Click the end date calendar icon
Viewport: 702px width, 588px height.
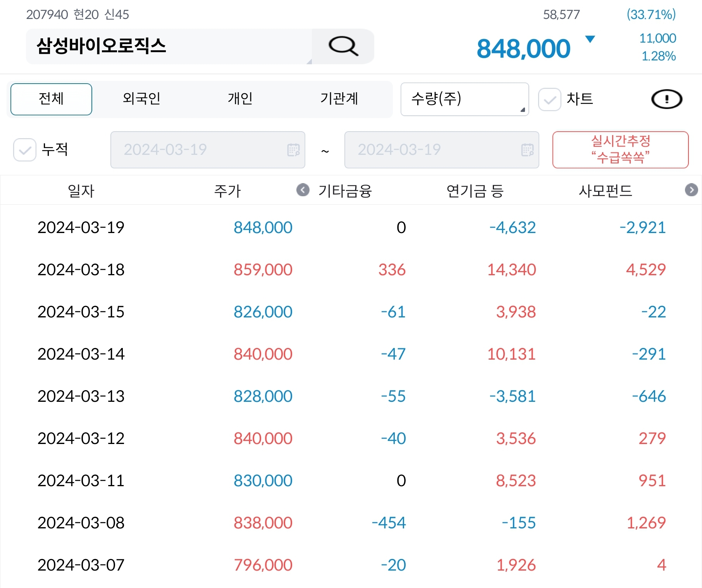527,150
